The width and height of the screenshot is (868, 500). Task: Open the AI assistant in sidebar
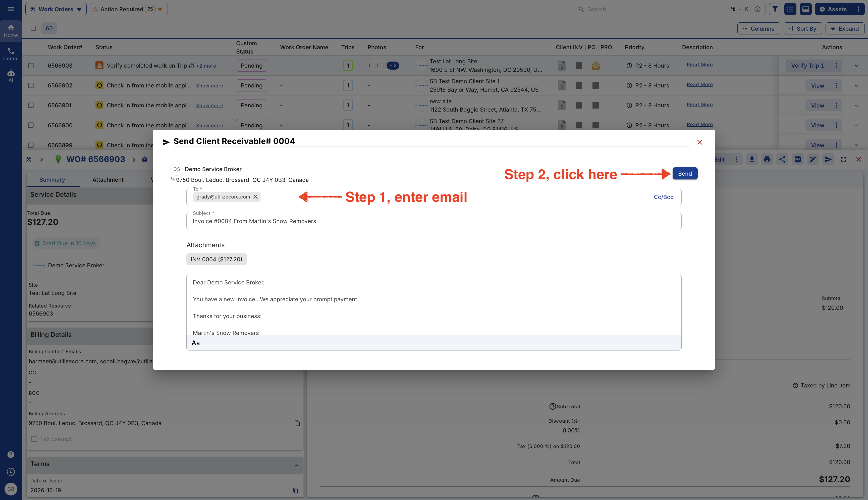tap(11, 76)
